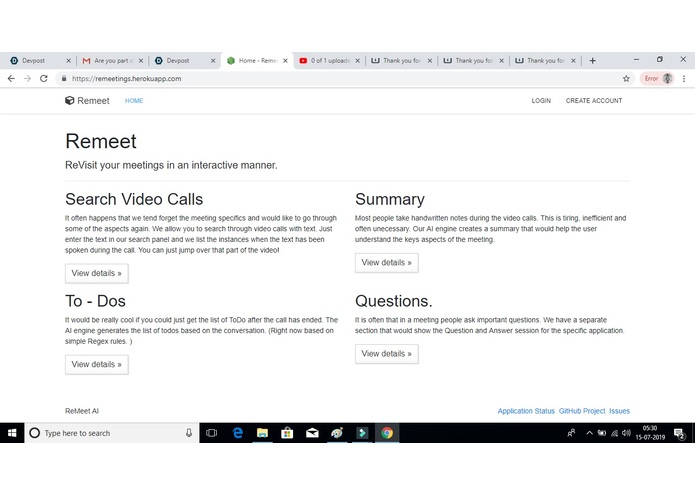
Task: Reload the page with the refresh icon
Action: click(x=43, y=78)
